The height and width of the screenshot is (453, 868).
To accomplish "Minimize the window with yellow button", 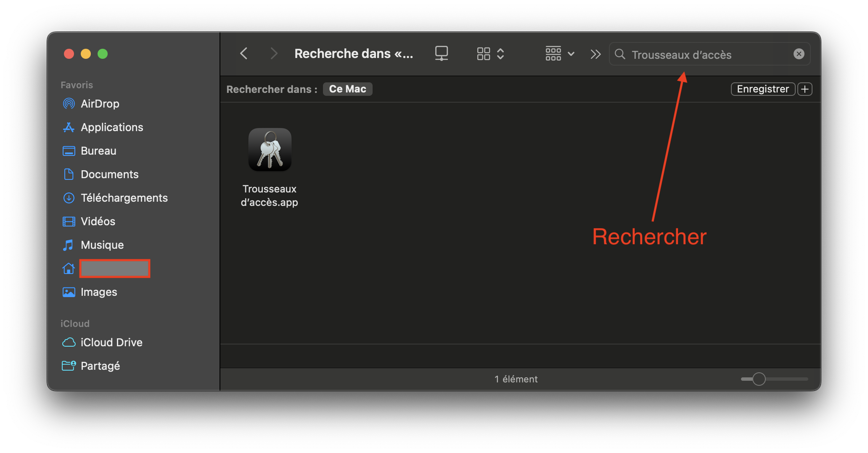I will click(x=86, y=54).
